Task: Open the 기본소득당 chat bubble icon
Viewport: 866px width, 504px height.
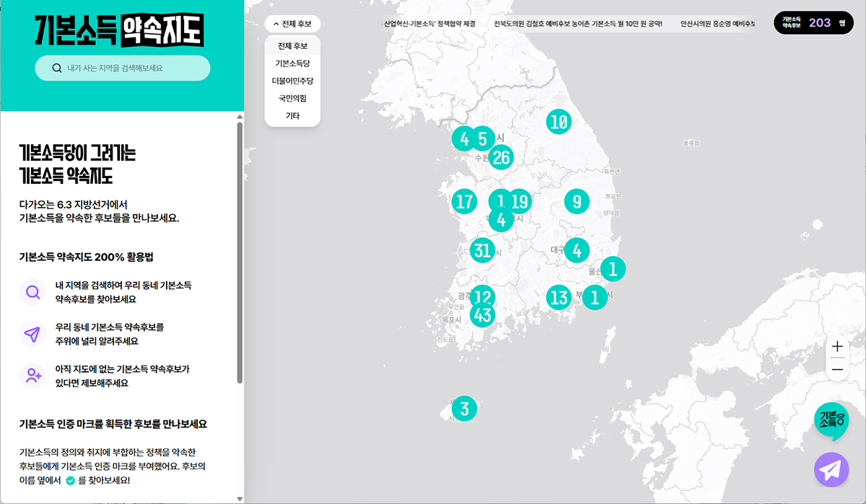Action: (831, 420)
